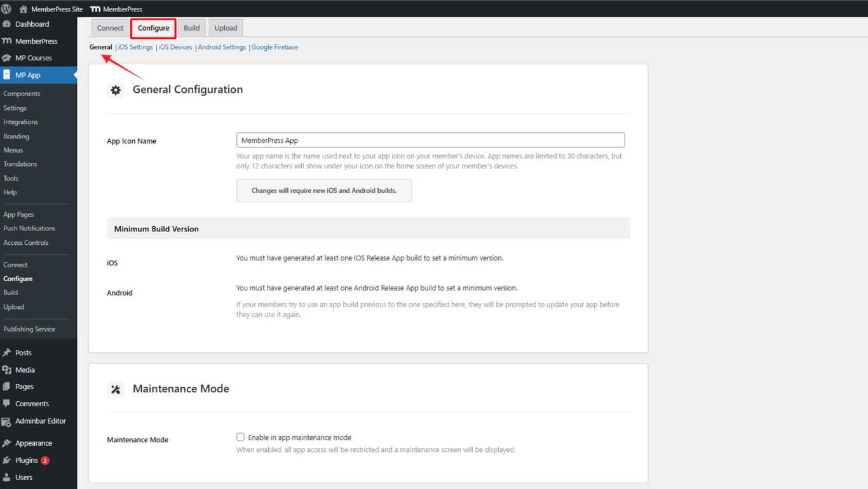The width and height of the screenshot is (868, 489).
Task: Click the MP Courses graduation cap icon
Action: pos(7,58)
